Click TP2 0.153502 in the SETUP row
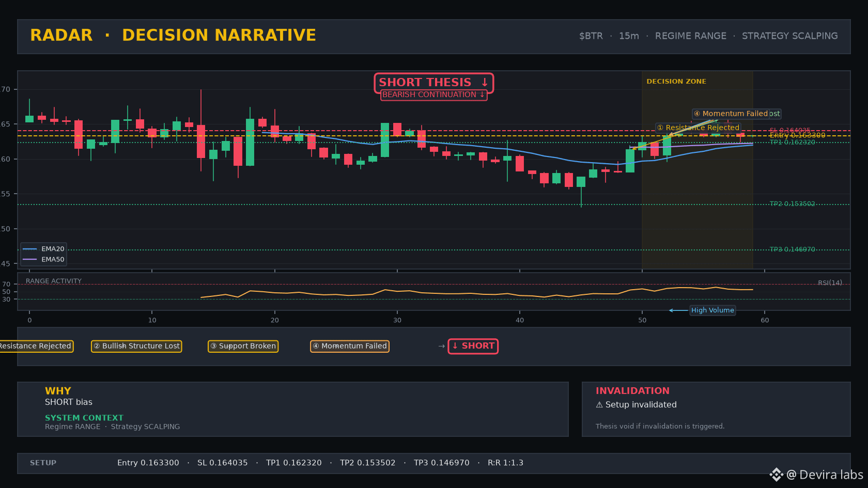868x488 pixels. pos(368,463)
